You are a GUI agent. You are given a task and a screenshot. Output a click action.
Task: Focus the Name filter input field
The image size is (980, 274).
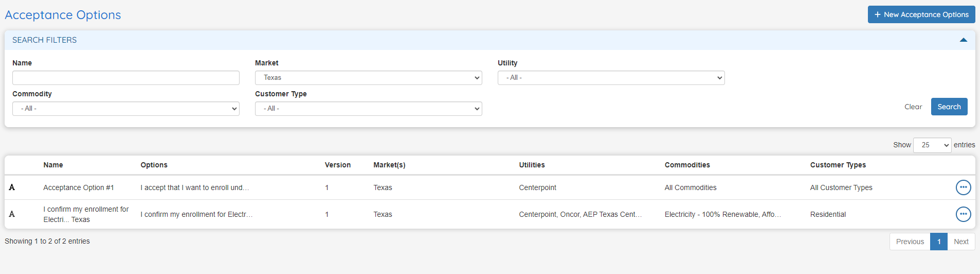[x=126, y=78]
